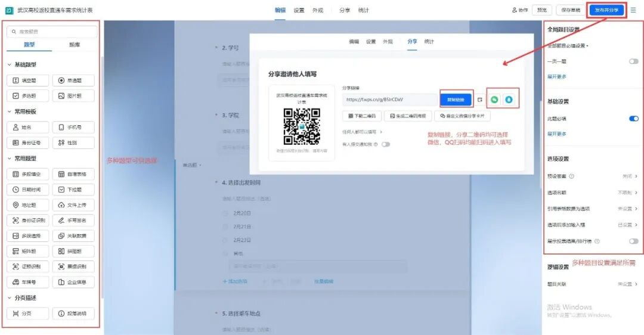This screenshot has width=644, height=335.
Task: Add 证照识别 certificate recognition
Action: tap(27, 266)
